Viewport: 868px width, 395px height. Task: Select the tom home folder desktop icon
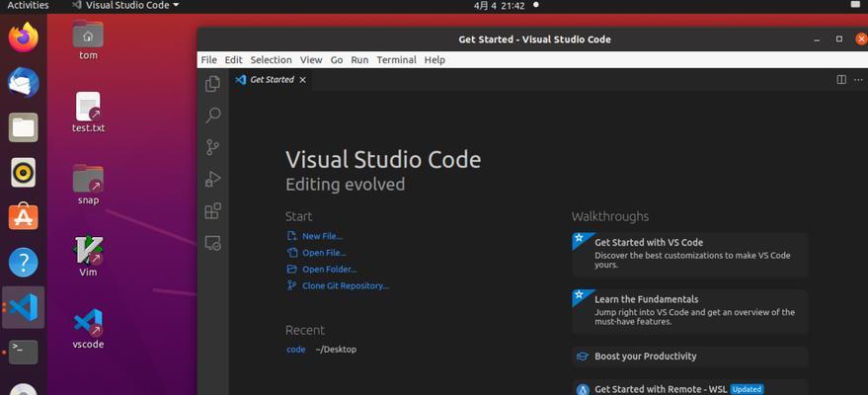tap(88, 39)
